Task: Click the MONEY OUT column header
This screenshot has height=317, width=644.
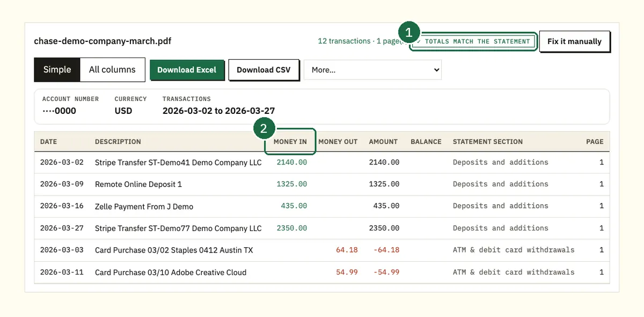Action: click(338, 142)
